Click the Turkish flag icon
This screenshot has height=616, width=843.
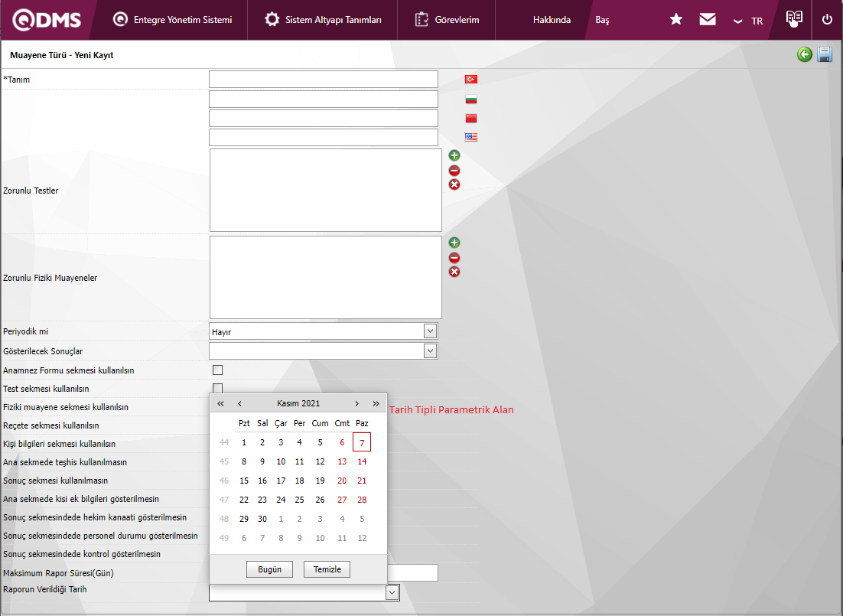pyautogui.click(x=471, y=79)
